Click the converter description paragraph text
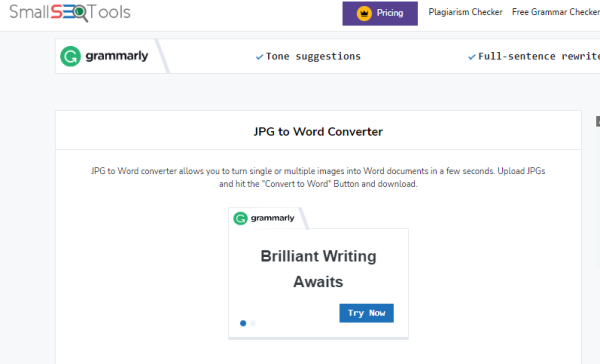600x364 pixels. [x=318, y=177]
